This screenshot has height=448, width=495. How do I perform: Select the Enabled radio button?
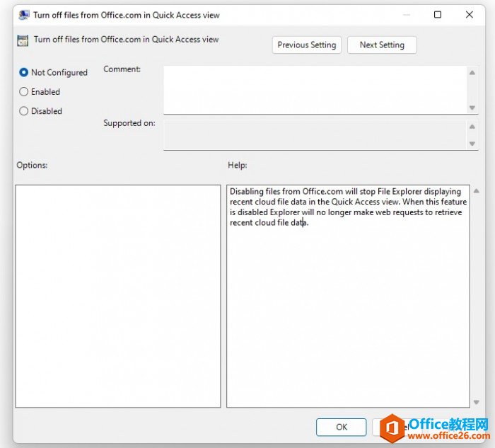click(x=24, y=91)
